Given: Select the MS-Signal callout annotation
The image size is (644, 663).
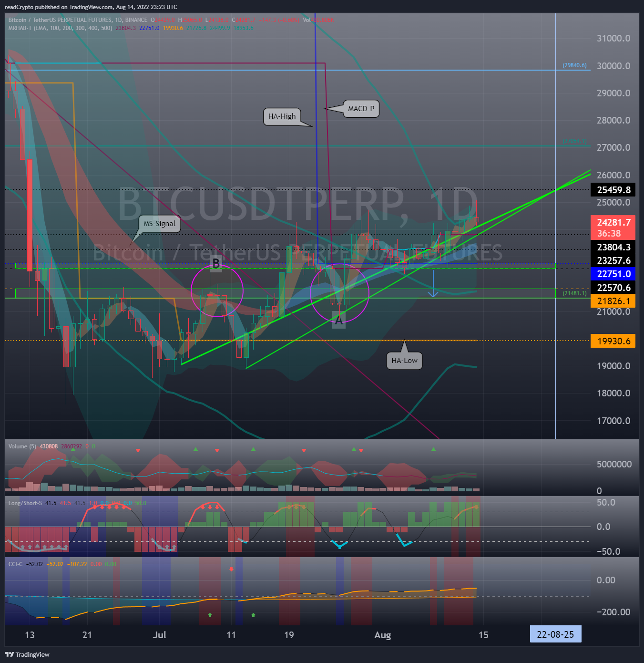Looking at the screenshot, I should tap(159, 224).
